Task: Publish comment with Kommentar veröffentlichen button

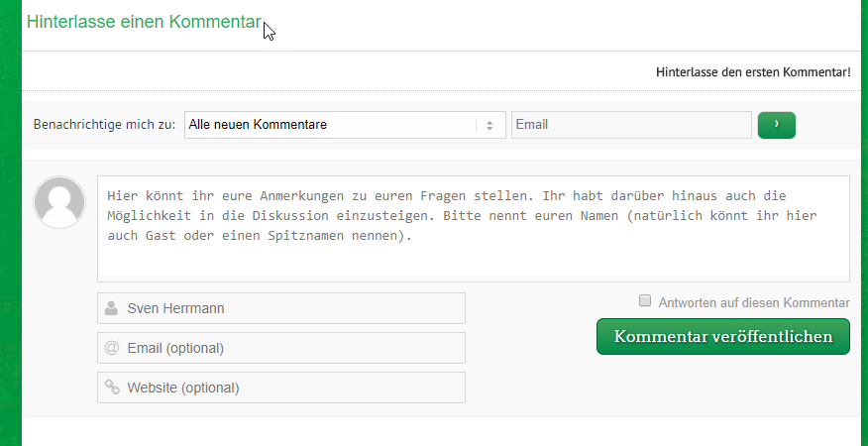Action: [723, 336]
